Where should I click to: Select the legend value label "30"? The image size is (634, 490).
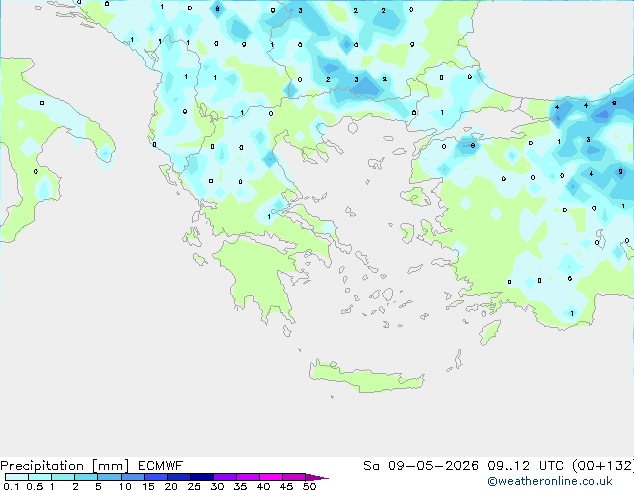(x=217, y=486)
